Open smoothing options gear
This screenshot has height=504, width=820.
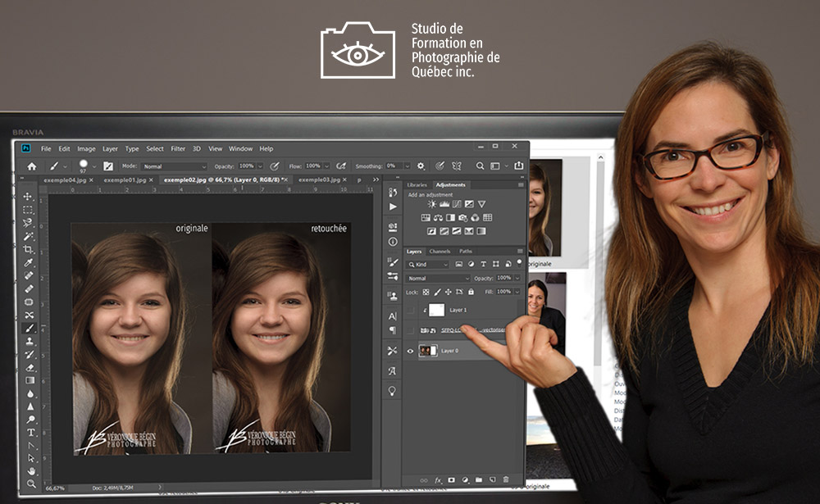point(421,166)
